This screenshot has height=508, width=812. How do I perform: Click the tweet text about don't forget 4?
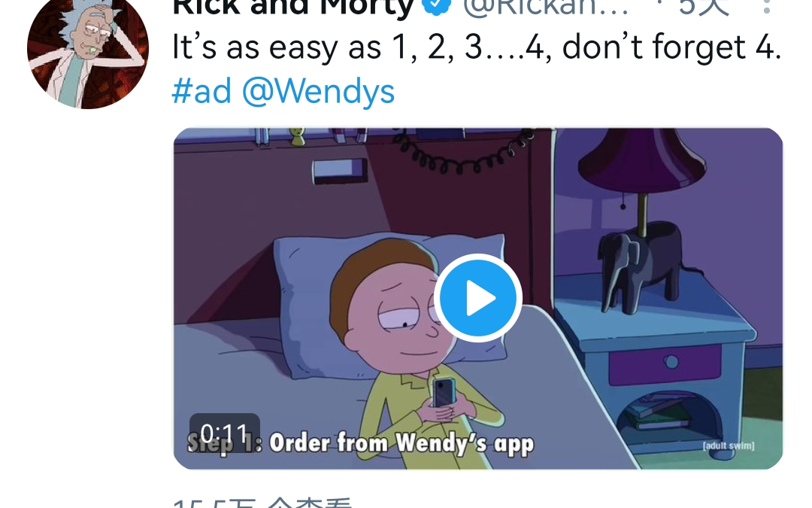pyautogui.click(x=477, y=47)
